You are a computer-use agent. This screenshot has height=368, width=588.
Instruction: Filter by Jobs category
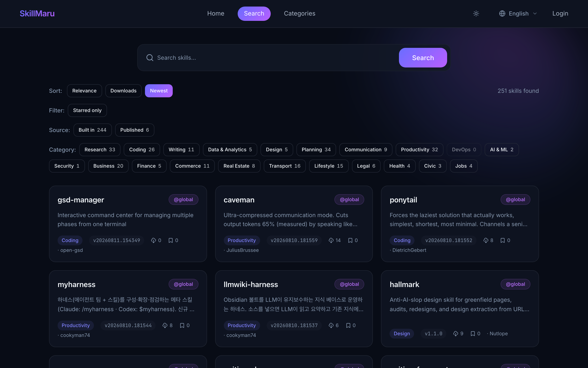464,166
